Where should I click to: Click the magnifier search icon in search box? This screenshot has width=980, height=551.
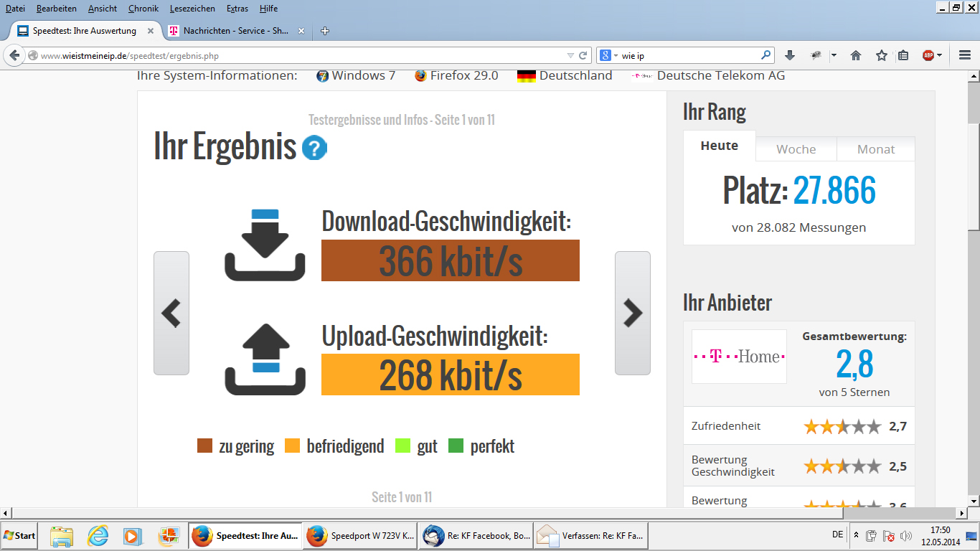(765, 55)
